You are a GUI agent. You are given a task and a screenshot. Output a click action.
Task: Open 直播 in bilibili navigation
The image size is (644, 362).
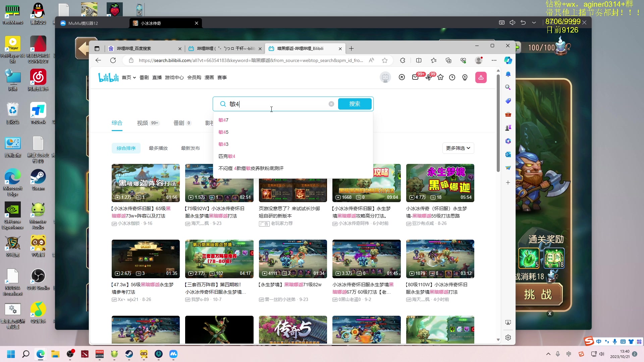tap(157, 77)
